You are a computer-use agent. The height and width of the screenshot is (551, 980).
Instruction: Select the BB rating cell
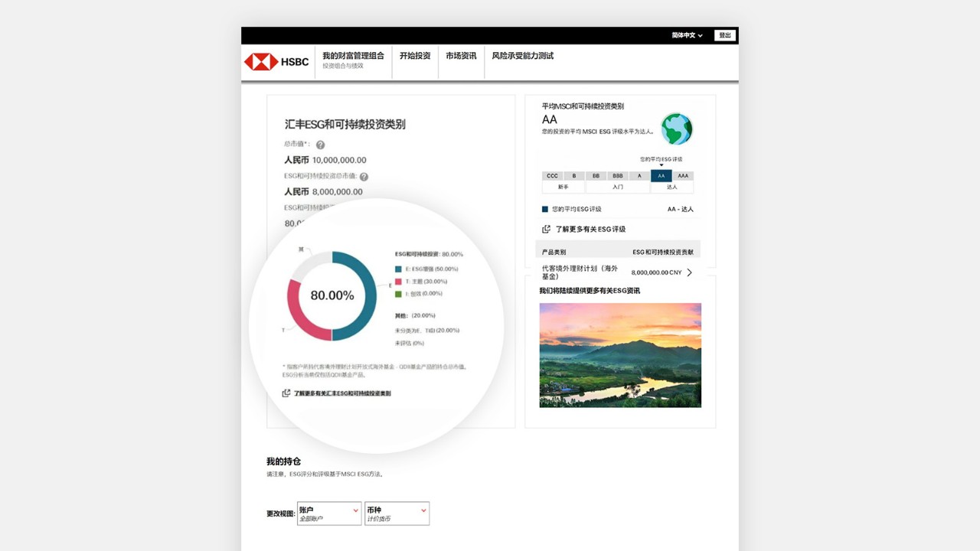click(x=596, y=176)
